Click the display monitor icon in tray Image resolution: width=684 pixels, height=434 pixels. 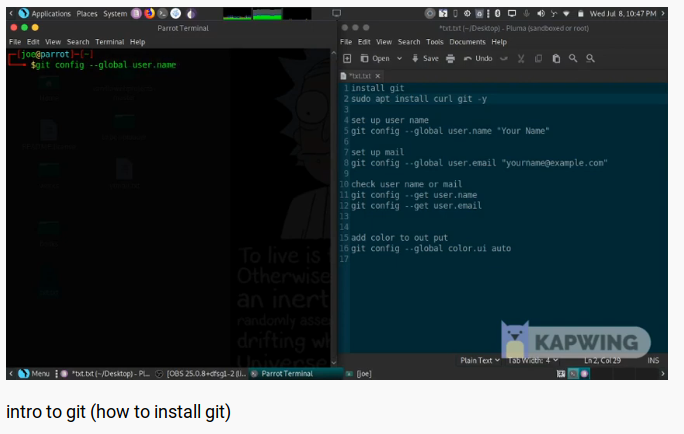pyautogui.click(x=512, y=14)
